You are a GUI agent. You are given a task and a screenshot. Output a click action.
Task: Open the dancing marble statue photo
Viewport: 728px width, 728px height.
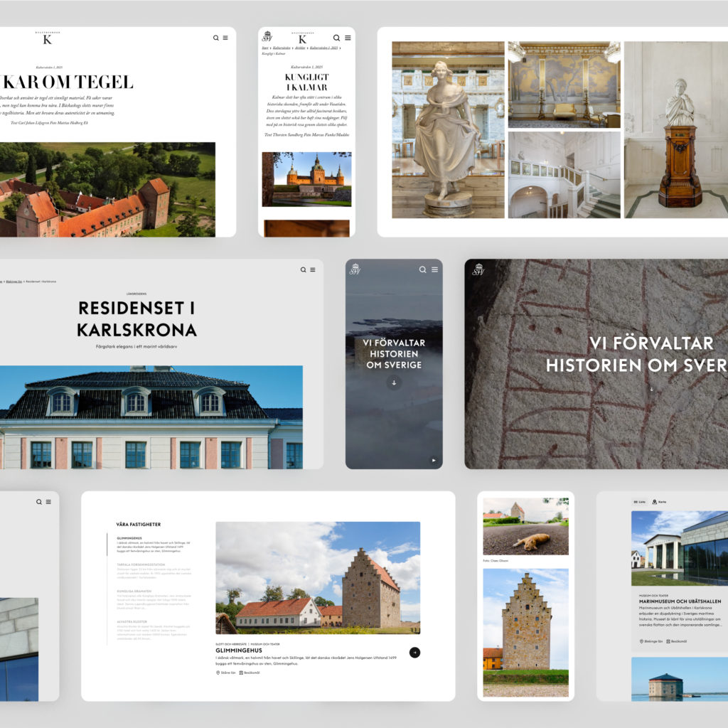click(448, 129)
